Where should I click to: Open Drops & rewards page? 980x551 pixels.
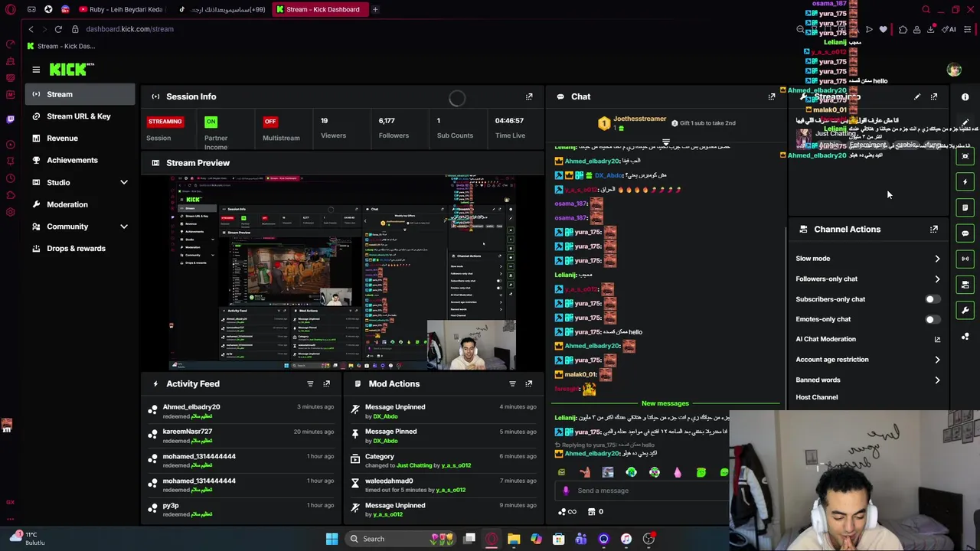[x=80, y=248]
